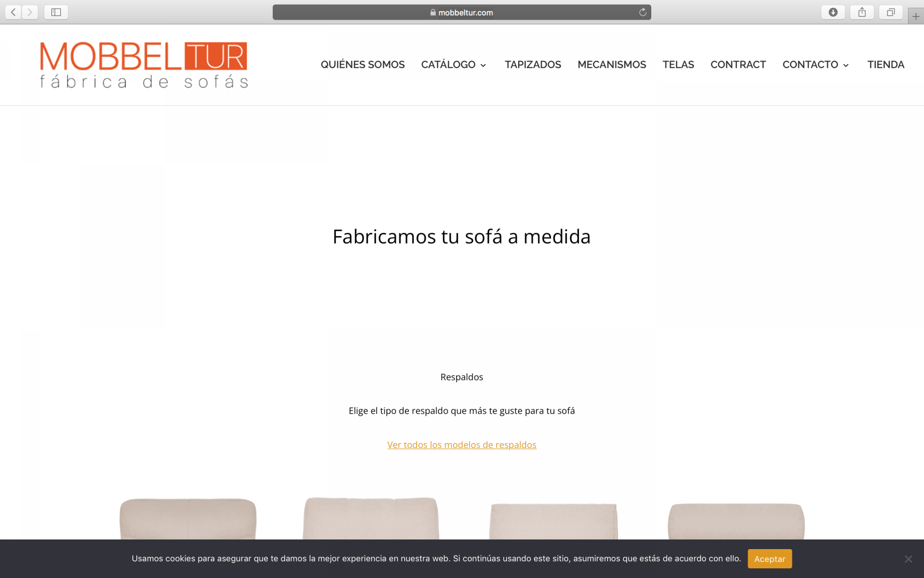The image size is (924, 578).
Task: Select the fourth sofa backrest thumbnail
Action: [736, 521]
